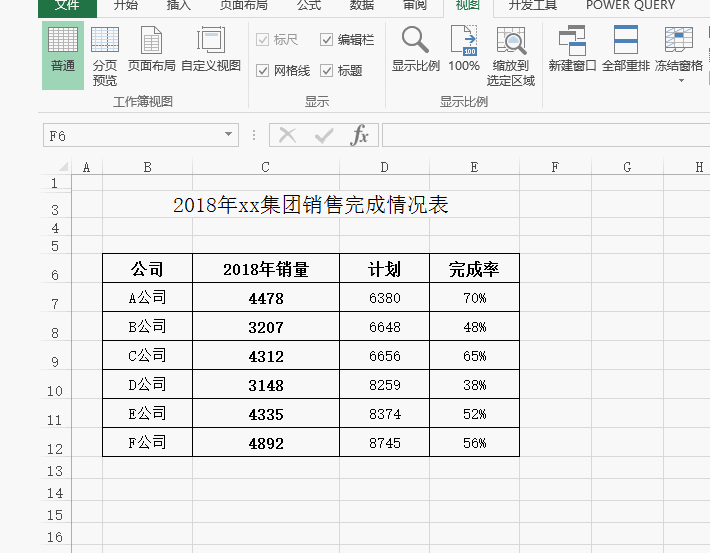Click the Freeze Panes (冻结窗格) icon
The image size is (710, 553).
pyautogui.click(x=679, y=40)
